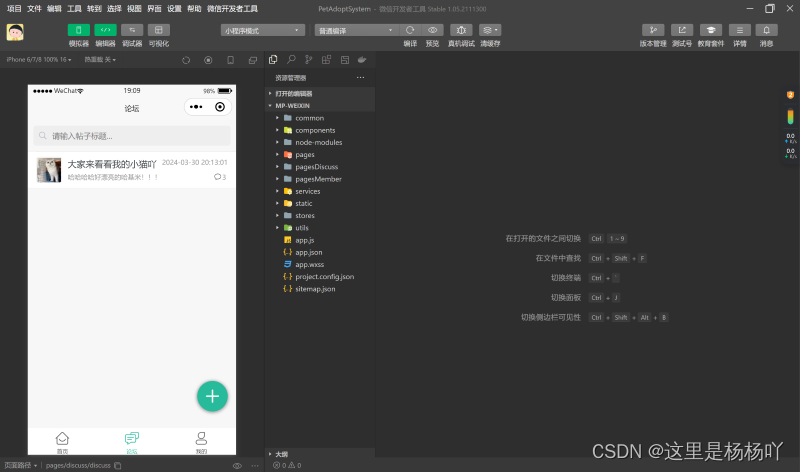Detach the simulator window icon
This screenshot has width=800, height=472.
253,60
